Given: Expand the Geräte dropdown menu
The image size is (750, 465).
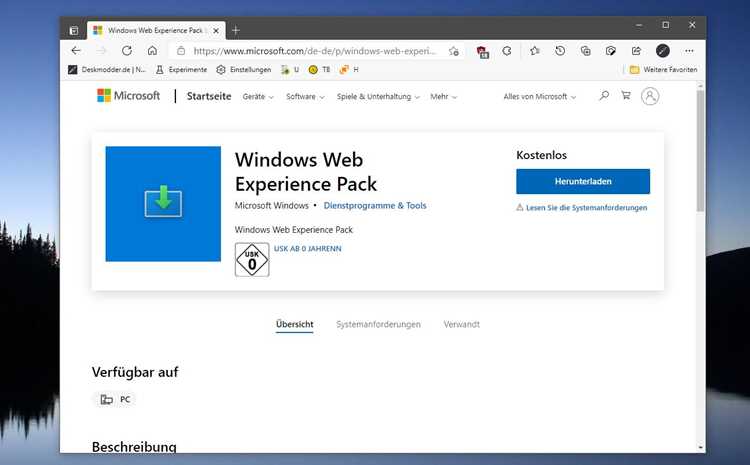Looking at the screenshot, I should [258, 97].
